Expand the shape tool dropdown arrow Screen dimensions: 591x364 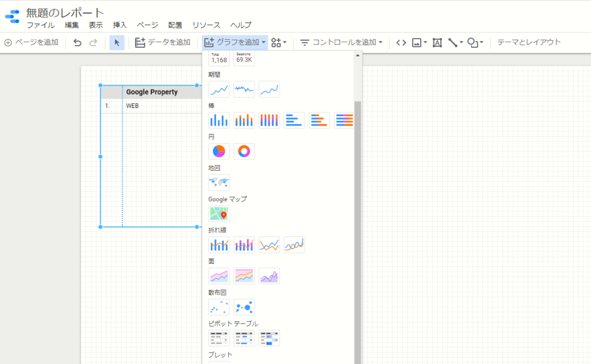[482, 42]
